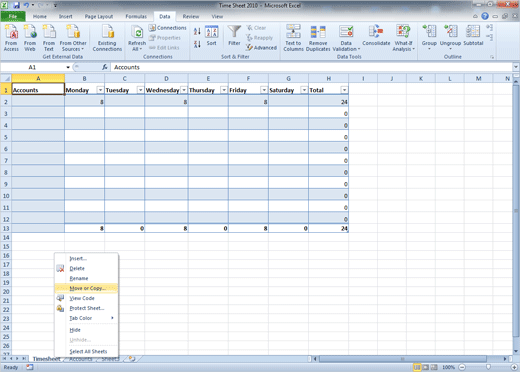Click the From Access icon
This screenshot has height=372, width=520.
(x=11, y=38)
